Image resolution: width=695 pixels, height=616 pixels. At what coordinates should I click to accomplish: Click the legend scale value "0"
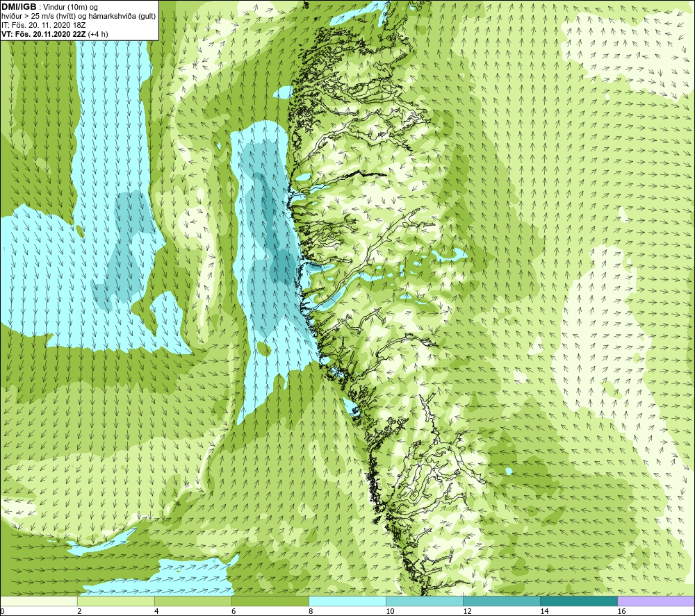tap(3, 611)
